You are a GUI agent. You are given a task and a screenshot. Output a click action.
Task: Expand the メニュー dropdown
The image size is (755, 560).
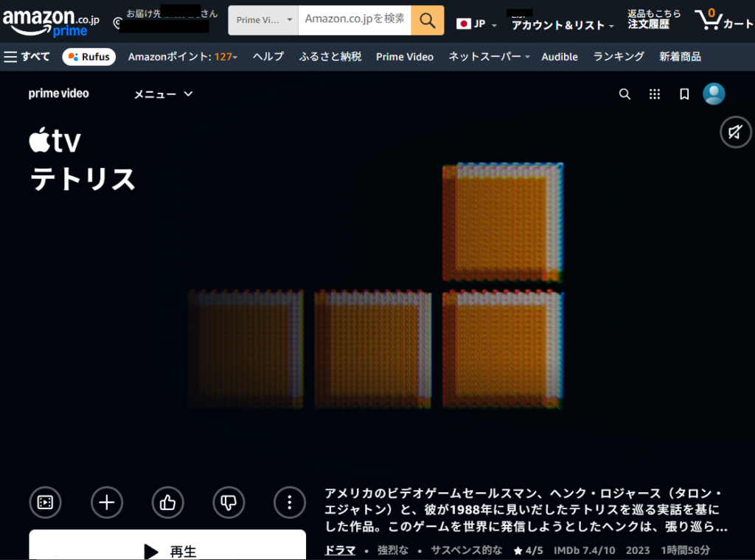point(163,94)
